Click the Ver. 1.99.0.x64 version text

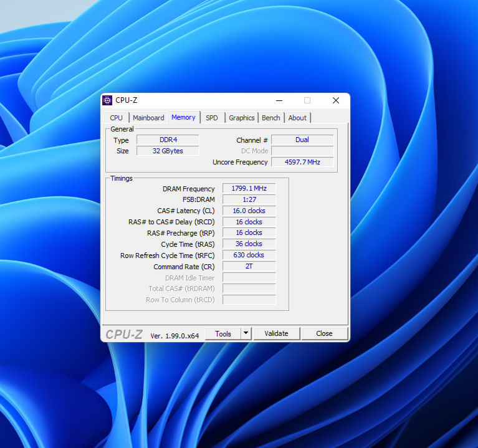tap(174, 336)
